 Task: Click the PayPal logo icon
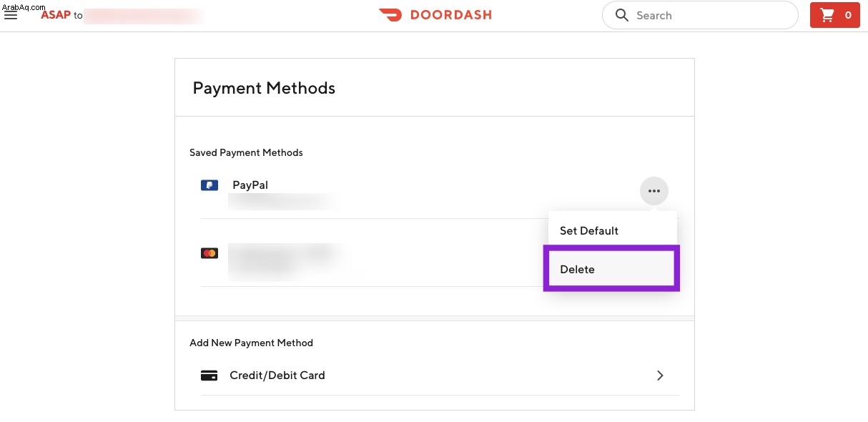[209, 185]
